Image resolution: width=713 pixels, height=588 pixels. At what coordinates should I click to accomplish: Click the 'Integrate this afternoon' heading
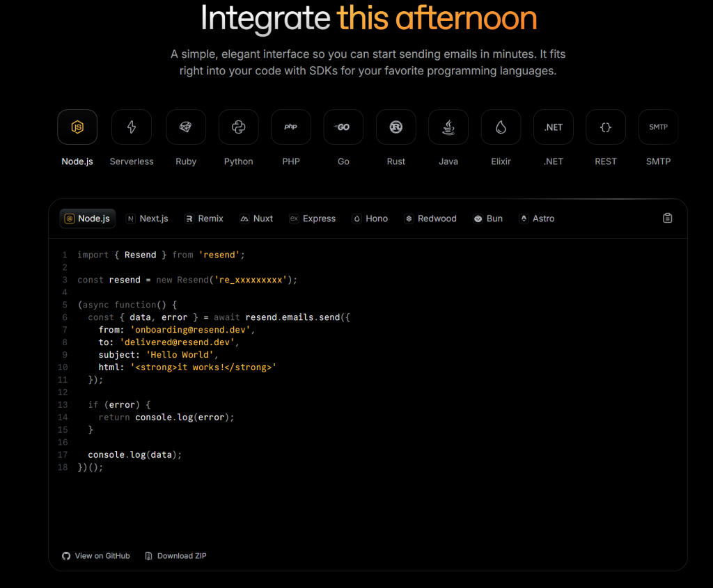(x=369, y=18)
